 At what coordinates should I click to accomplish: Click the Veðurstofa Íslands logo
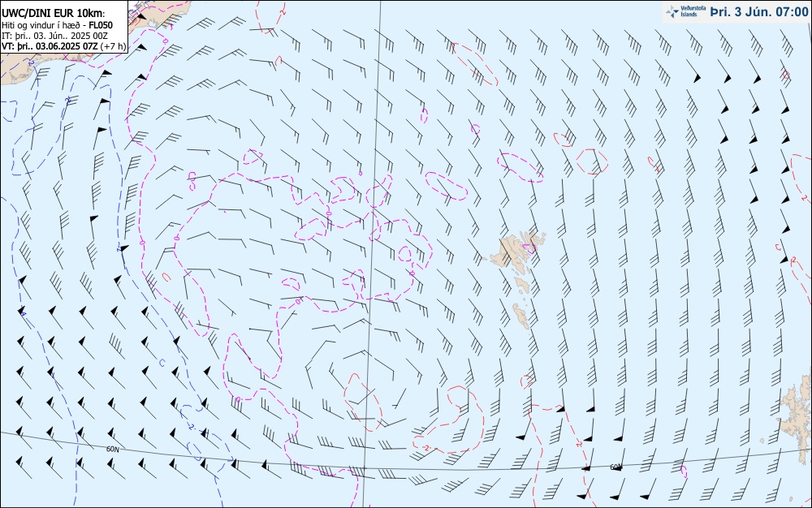(x=685, y=11)
